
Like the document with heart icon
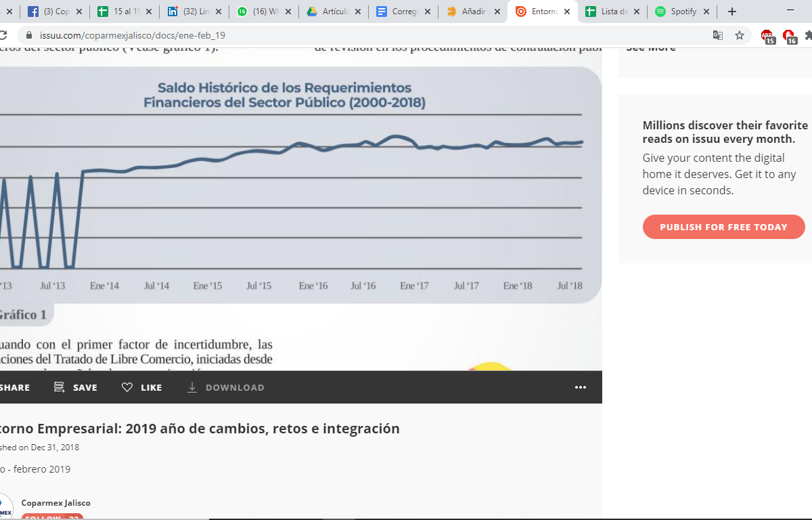[x=127, y=387]
